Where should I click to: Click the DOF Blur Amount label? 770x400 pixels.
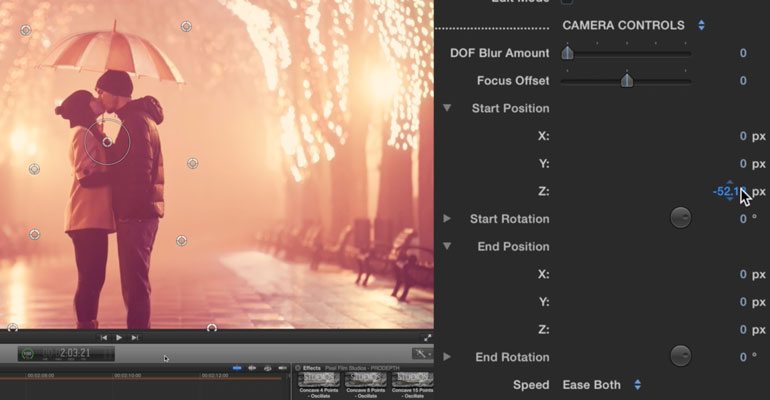click(499, 53)
